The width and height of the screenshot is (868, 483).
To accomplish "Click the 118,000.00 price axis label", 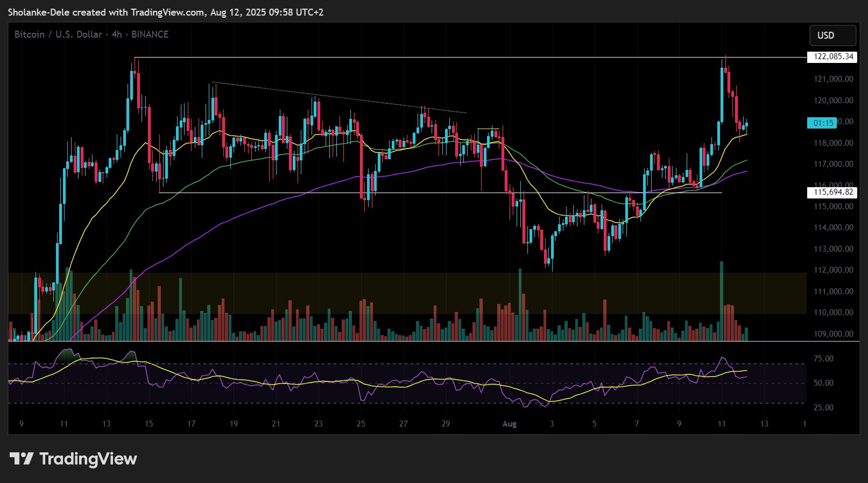I will point(834,143).
